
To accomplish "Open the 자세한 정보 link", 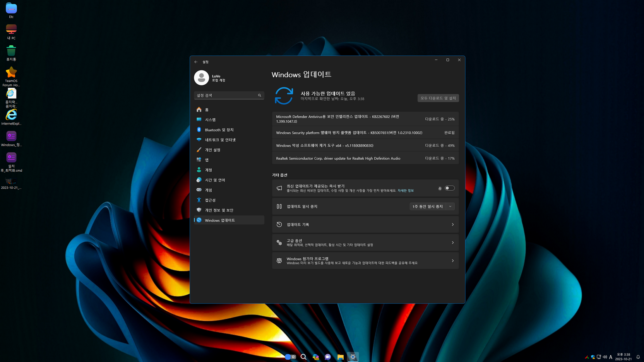I will 406,191.
